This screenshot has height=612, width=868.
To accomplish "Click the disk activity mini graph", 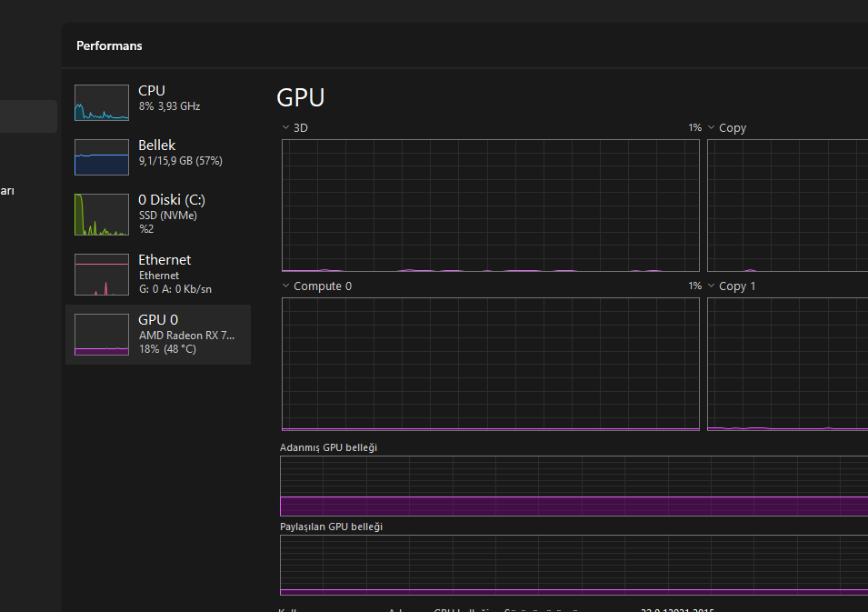I will [x=102, y=215].
